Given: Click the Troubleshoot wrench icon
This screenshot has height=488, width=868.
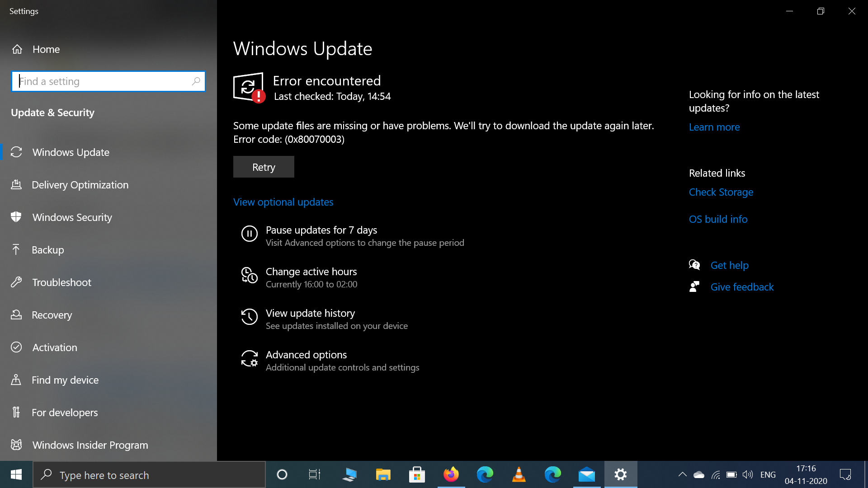Looking at the screenshot, I should (16, 282).
